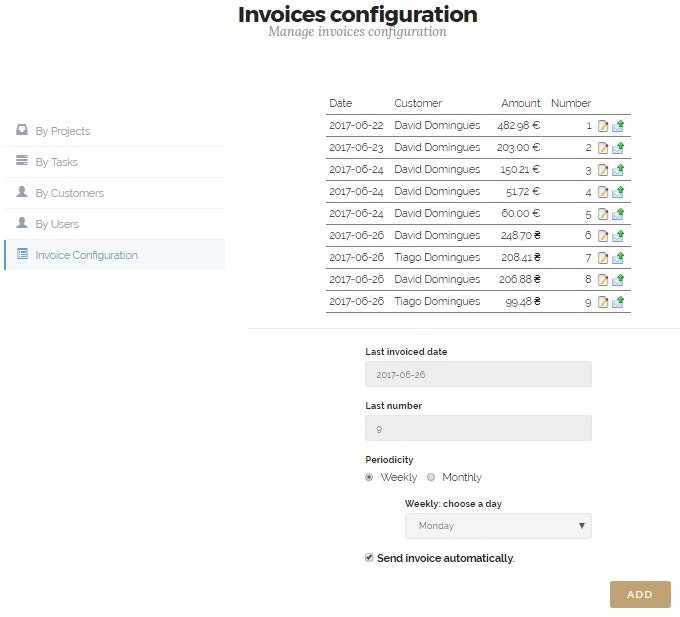680x617 pixels.
Task: Click the amount 150.21 € cell
Action: click(520, 170)
